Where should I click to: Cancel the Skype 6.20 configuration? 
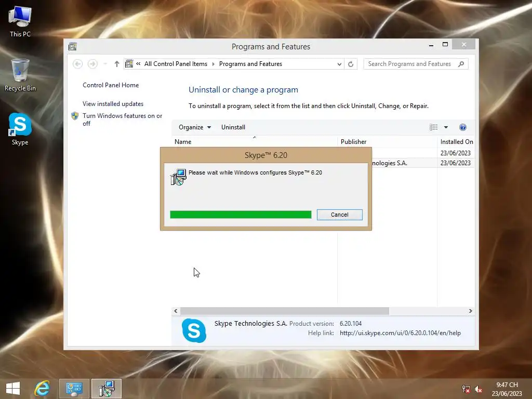(x=340, y=215)
